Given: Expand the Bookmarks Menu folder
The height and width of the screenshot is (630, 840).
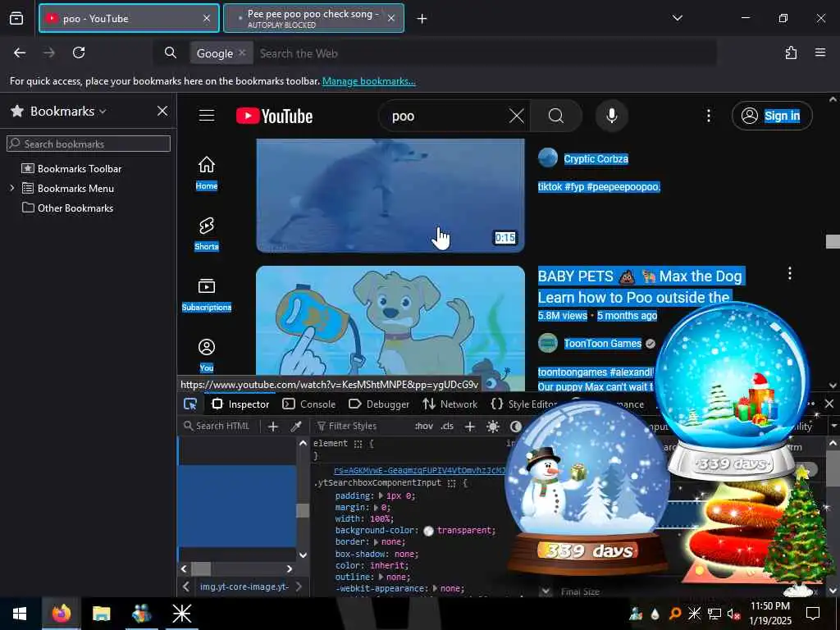Looking at the screenshot, I should (12, 188).
